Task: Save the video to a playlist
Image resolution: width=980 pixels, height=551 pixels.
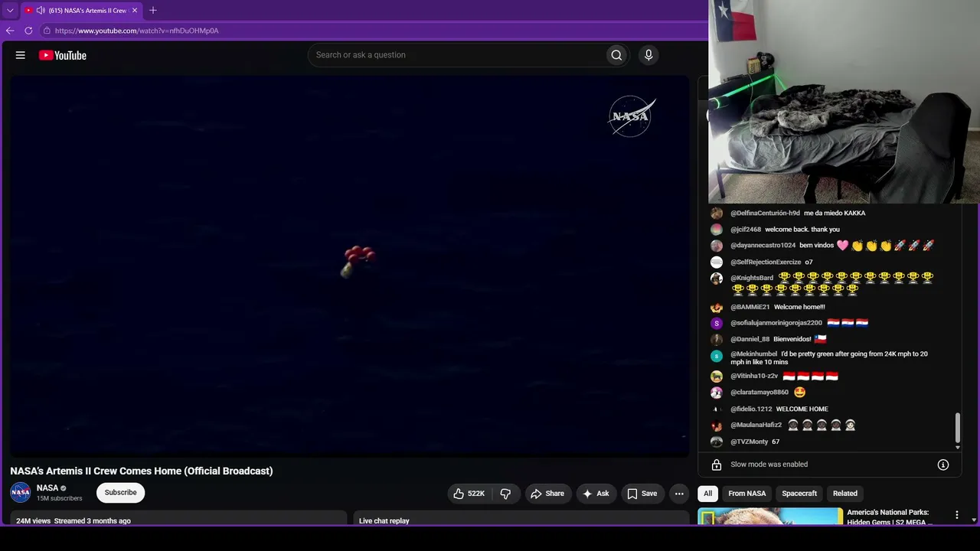Action: coord(642,494)
